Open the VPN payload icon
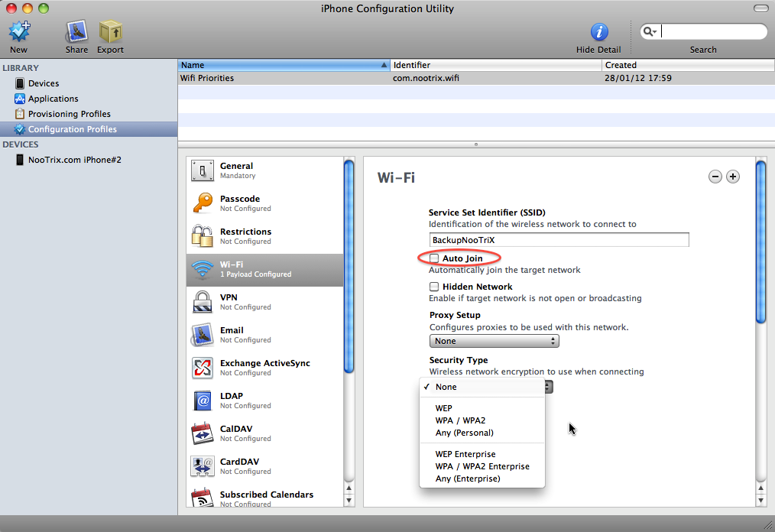 pyautogui.click(x=202, y=302)
